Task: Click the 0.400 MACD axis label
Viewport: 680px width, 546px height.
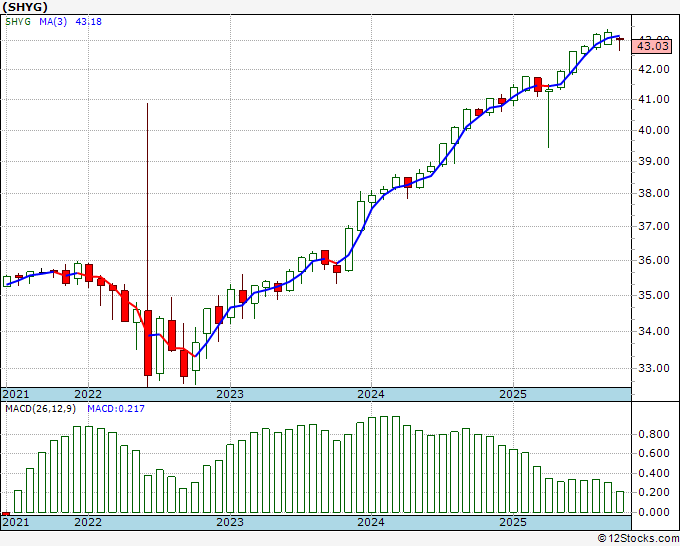Action: pyautogui.click(x=654, y=473)
